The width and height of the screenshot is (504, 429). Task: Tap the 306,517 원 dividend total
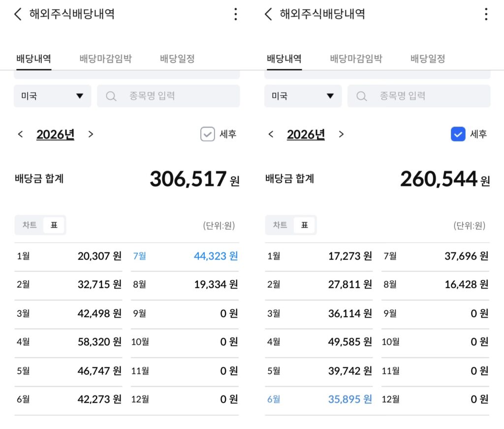pyautogui.click(x=194, y=179)
